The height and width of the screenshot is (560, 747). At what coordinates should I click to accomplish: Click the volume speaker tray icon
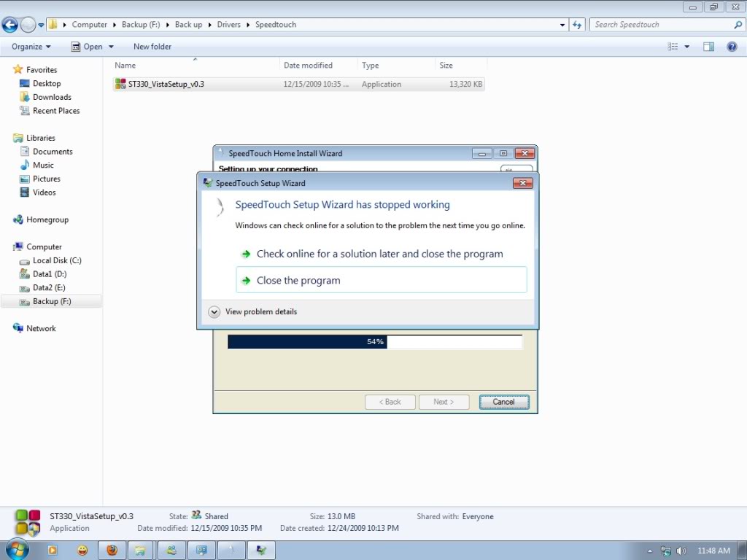point(681,551)
